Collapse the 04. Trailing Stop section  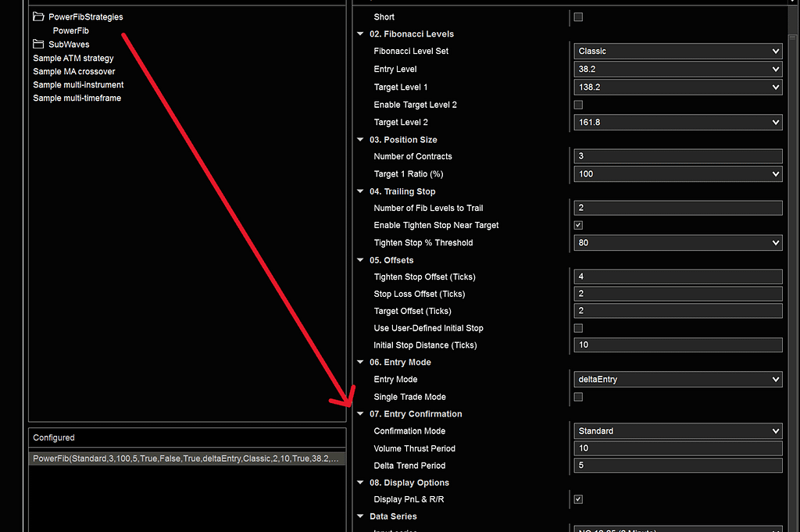click(360, 191)
